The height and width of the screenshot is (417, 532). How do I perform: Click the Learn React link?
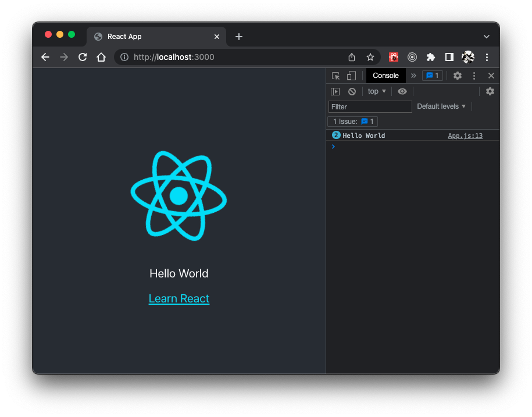[x=179, y=298]
